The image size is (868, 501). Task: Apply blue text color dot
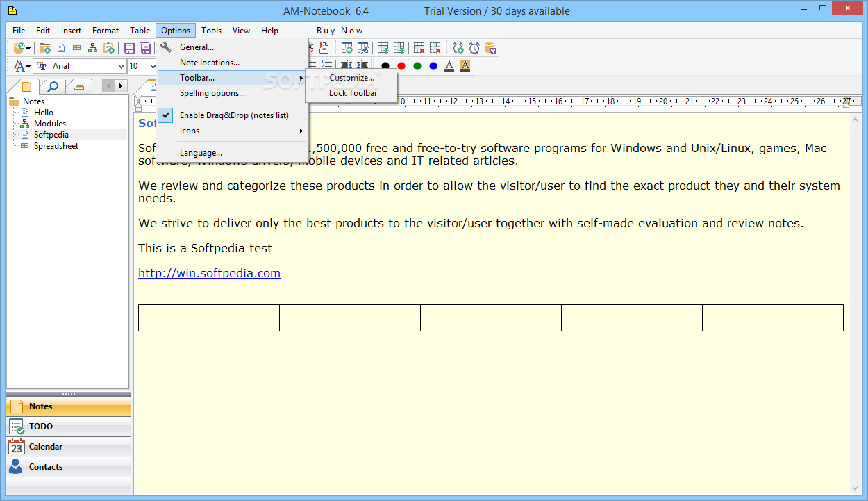coord(433,66)
